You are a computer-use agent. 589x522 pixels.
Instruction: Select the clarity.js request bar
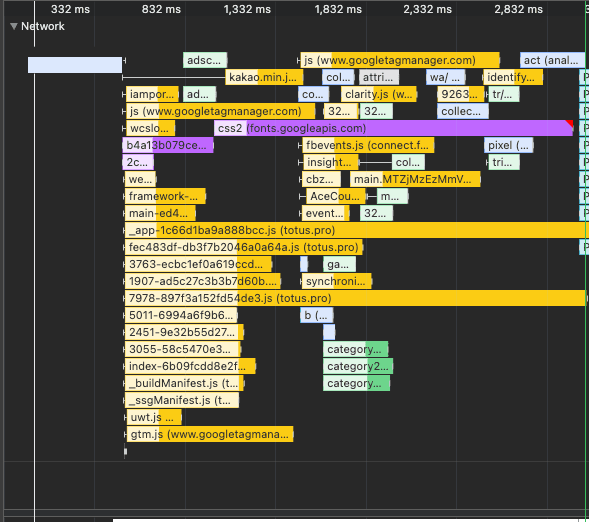379,94
